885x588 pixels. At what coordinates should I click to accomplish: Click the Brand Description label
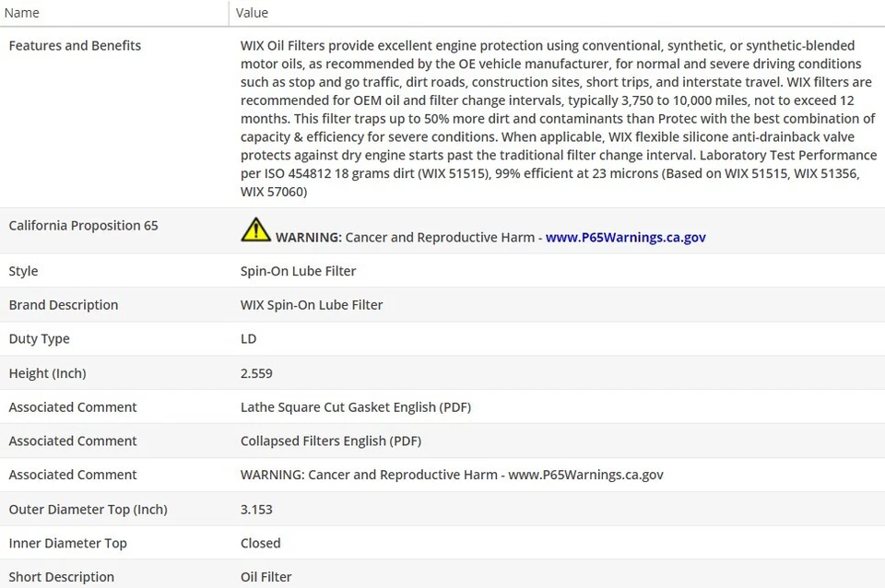point(64,305)
